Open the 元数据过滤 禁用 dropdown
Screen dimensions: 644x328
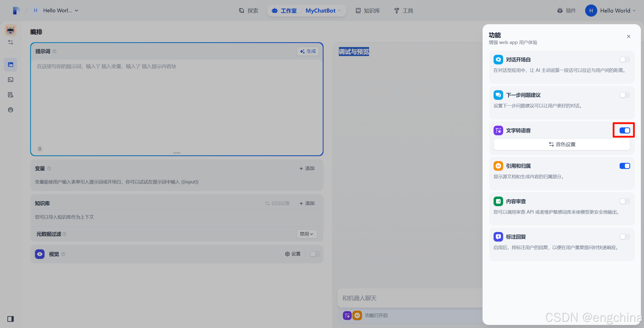point(307,234)
